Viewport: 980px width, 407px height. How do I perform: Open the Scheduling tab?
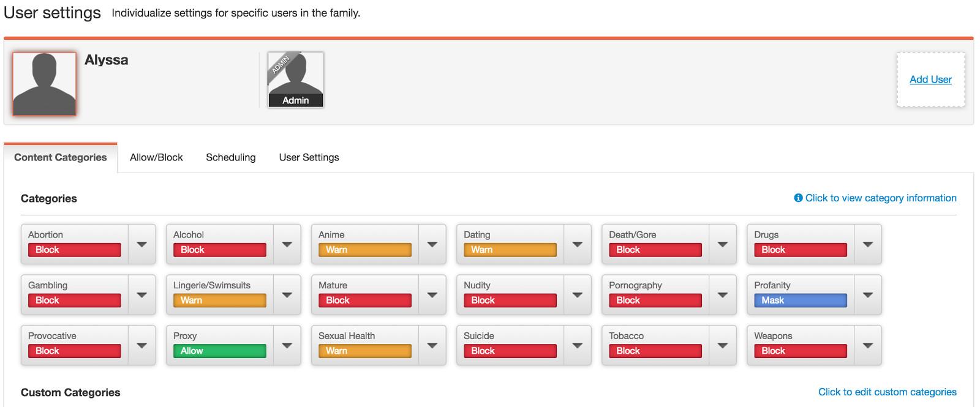pos(230,157)
